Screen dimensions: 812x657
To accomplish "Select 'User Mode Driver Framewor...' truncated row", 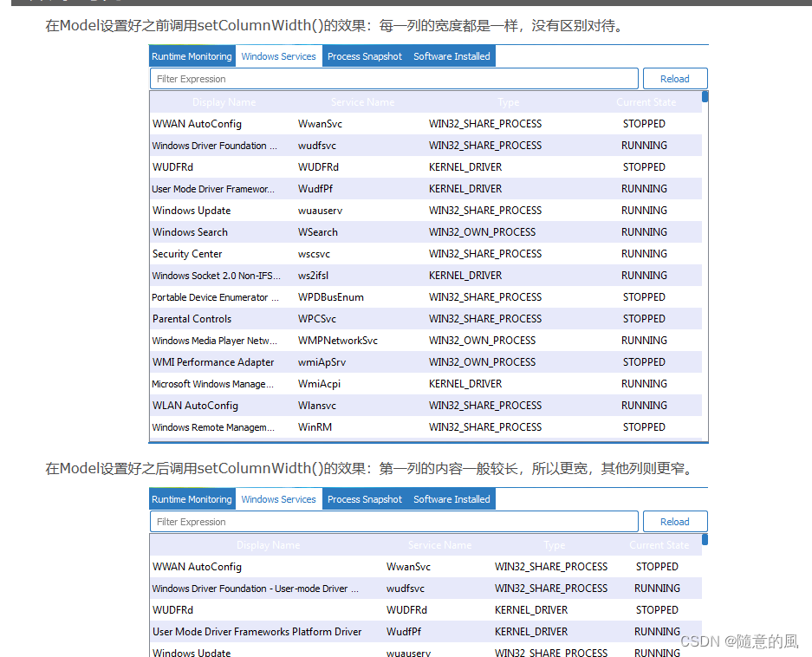I will click(425, 189).
